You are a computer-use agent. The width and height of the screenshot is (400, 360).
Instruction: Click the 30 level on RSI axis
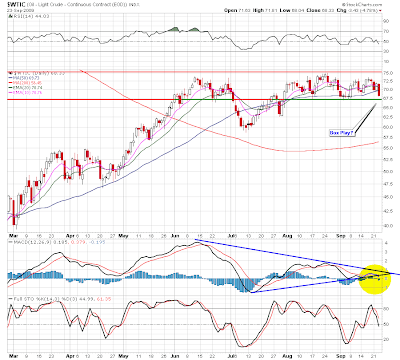point(386,51)
